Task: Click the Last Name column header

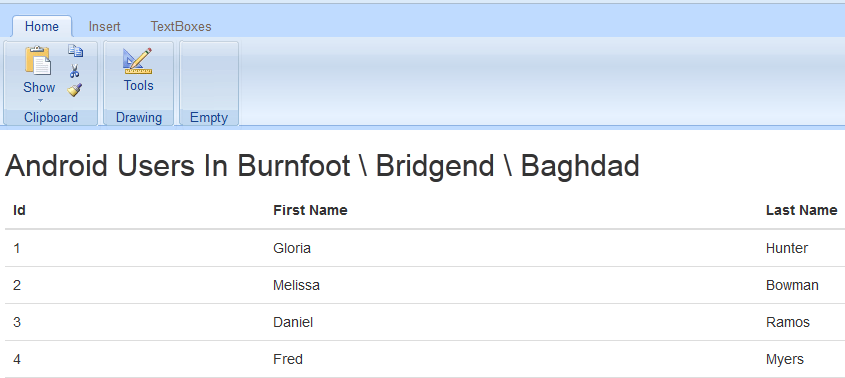Action: pyautogui.click(x=801, y=210)
